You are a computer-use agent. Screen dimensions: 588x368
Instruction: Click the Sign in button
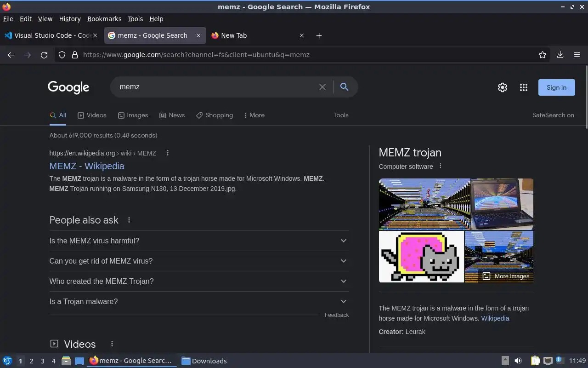(x=556, y=87)
